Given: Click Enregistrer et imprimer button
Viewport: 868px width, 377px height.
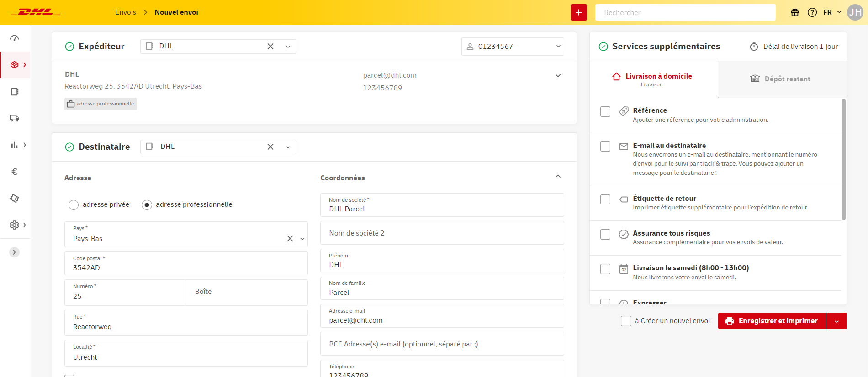Looking at the screenshot, I should pyautogui.click(x=772, y=321).
